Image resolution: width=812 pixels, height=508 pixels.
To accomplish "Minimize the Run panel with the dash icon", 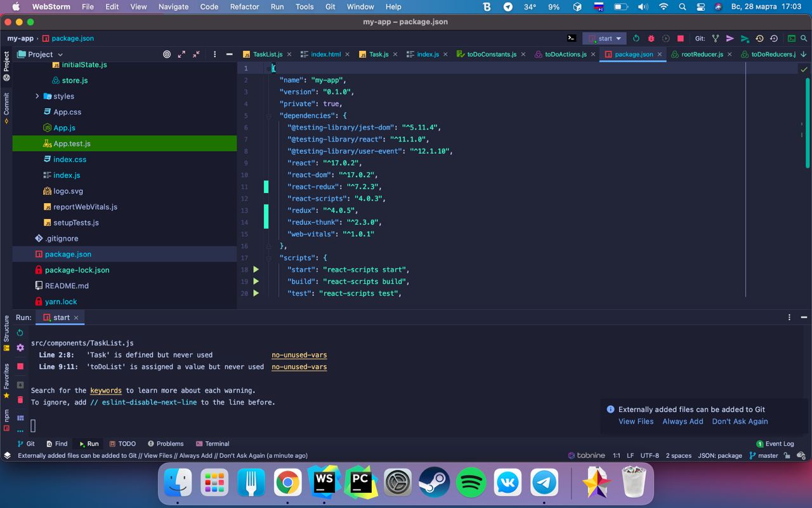I will pos(804,317).
